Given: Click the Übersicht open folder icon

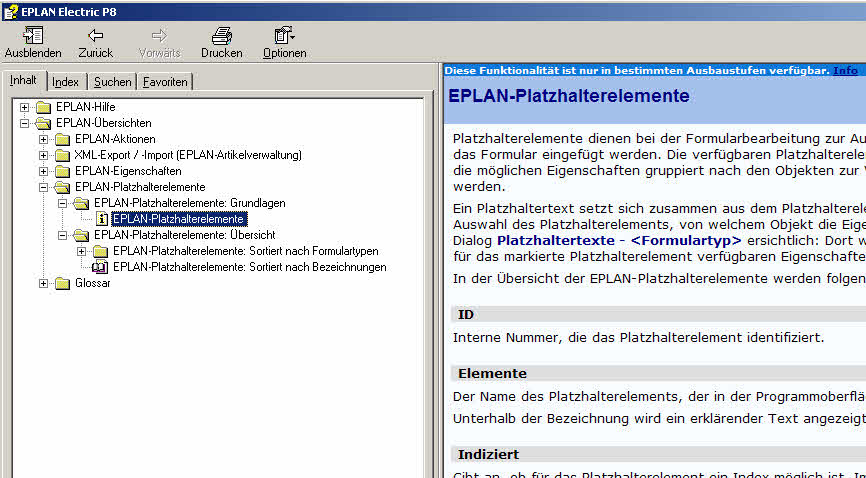Looking at the screenshot, I should tap(81, 235).
